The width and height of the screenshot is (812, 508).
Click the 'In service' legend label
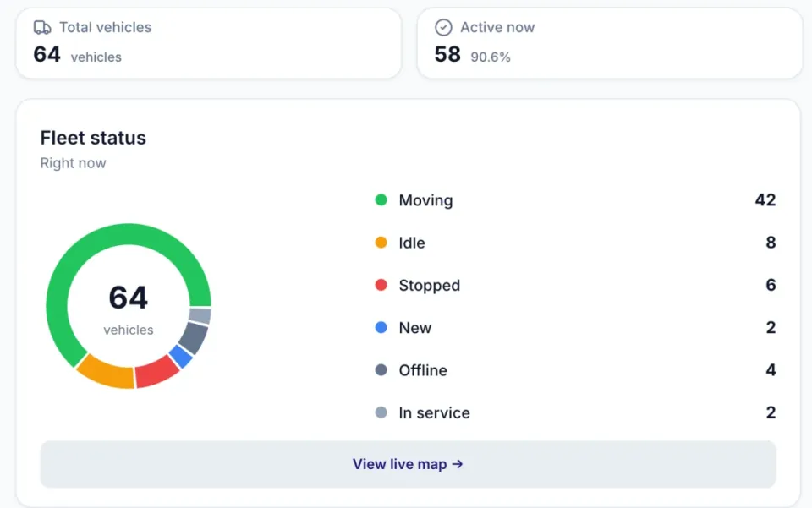[435, 412]
